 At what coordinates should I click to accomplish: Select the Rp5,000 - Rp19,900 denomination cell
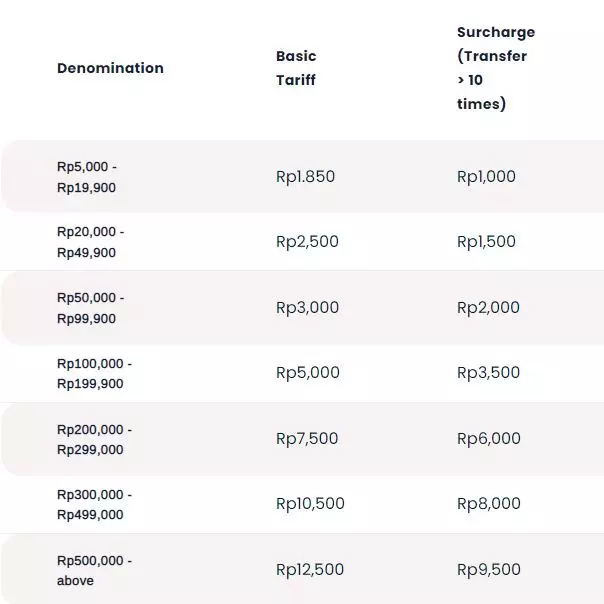coord(87,176)
